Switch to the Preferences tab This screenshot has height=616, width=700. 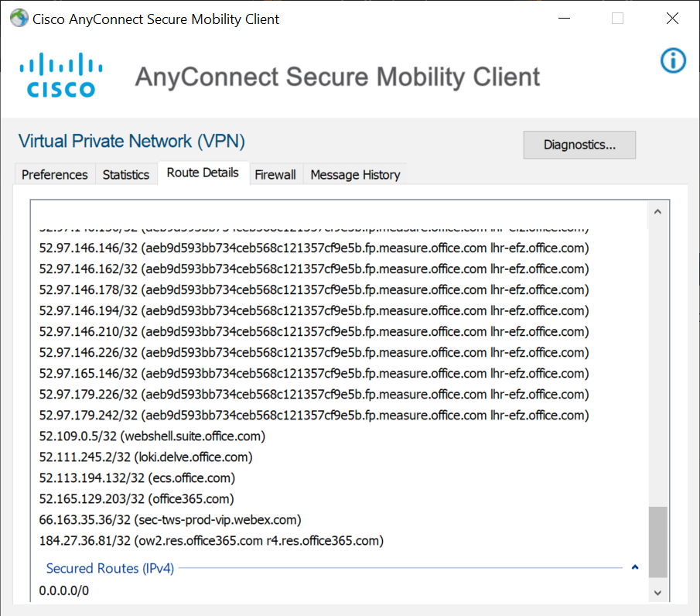point(54,175)
